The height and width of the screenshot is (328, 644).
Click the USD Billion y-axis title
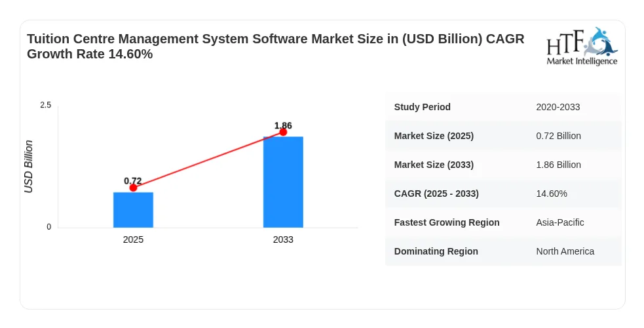point(28,167)
